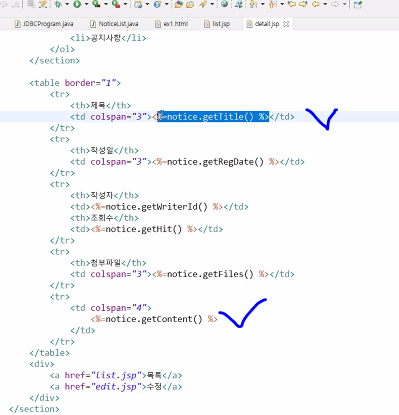The height and width of the screenshot is (415, 399).
Task: Open the Next Annotation dropdown arrow
Action: (x=263, y=4)
